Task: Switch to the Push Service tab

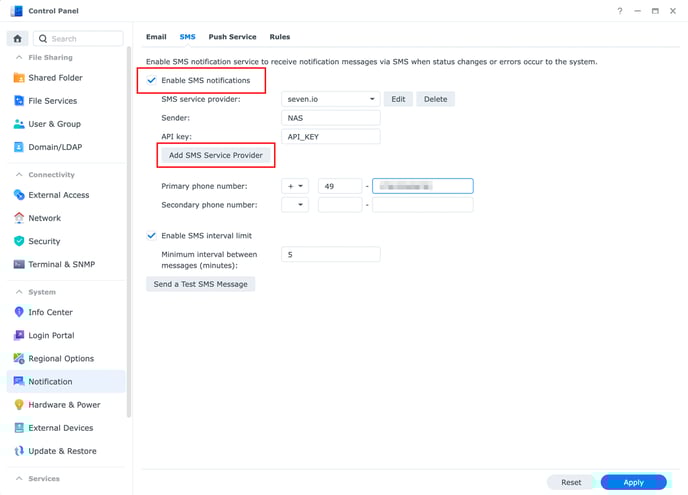Action: point(232,37)
